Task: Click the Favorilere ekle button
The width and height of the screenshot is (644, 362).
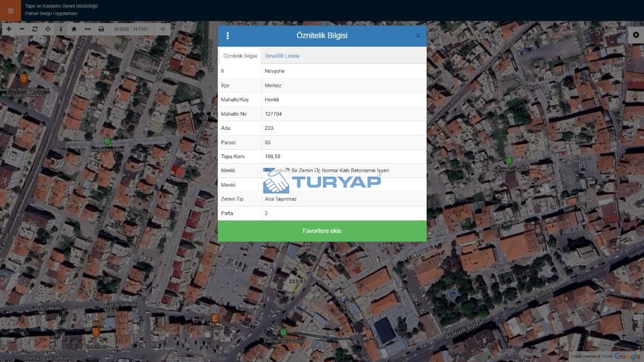Action: 322,231
